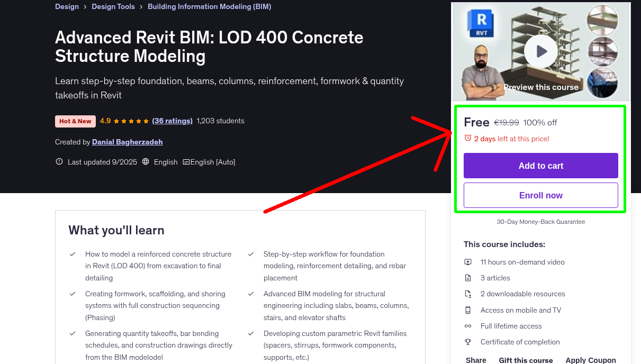
Task: Click Certificate of completion text
Action: 520,342
